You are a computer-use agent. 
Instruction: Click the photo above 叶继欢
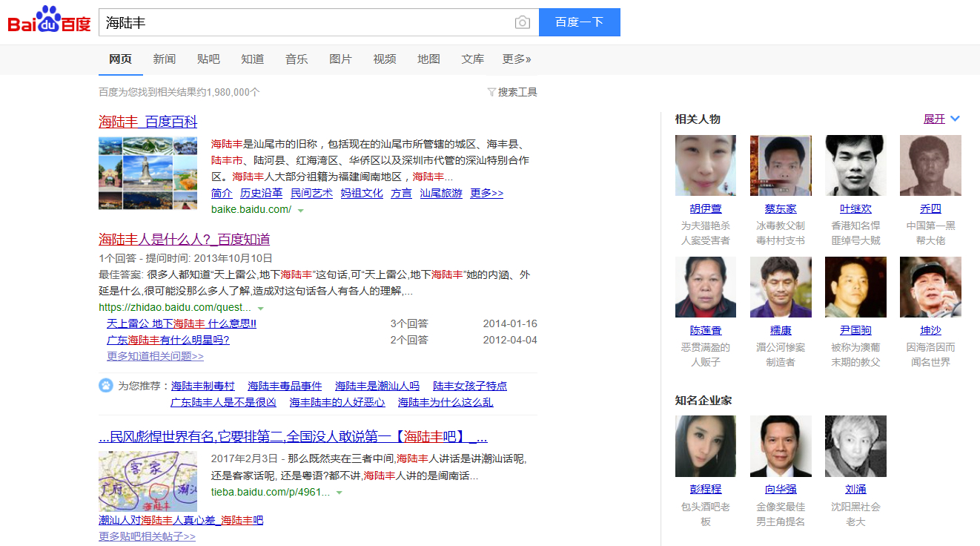[x=855, y=165]
